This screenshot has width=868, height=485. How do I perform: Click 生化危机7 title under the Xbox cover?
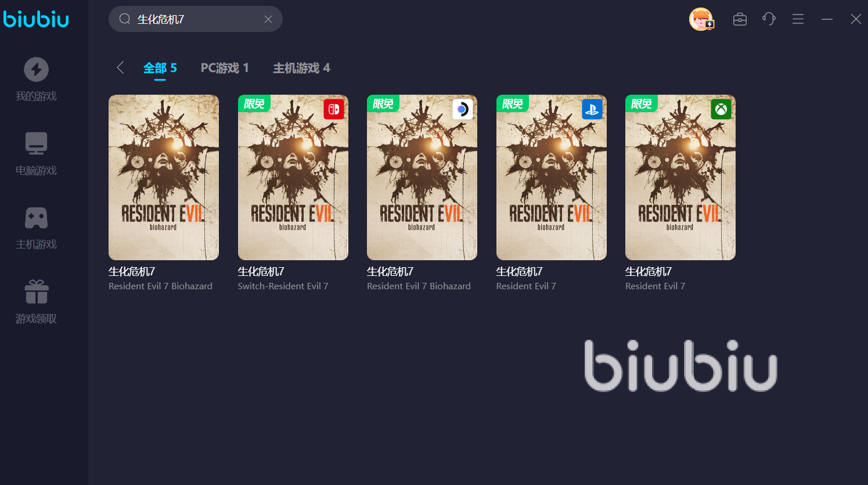(x=649, y=271)
